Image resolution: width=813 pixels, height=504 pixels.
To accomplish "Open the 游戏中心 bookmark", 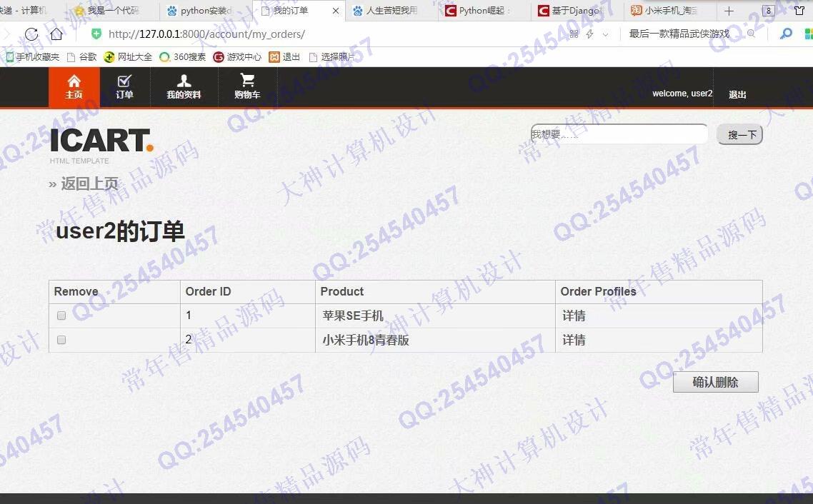I will (x=237, y=57).
